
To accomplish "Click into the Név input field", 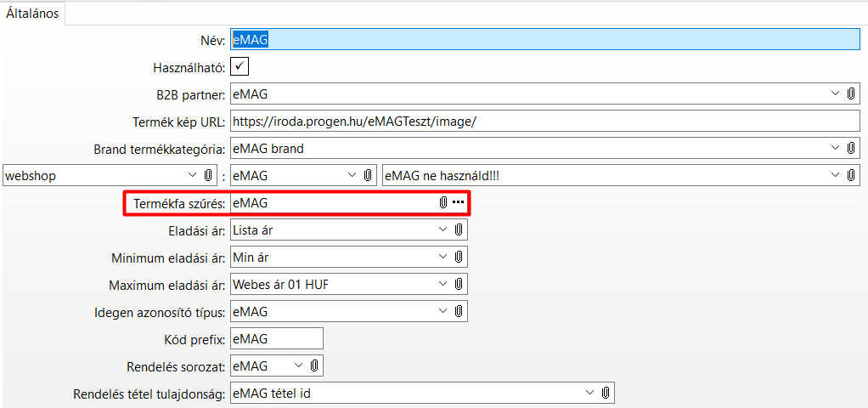I will 544,39.
